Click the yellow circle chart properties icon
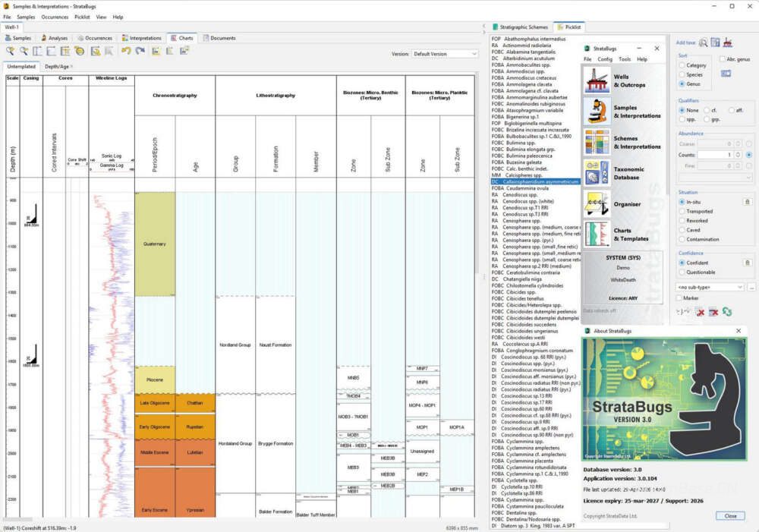The width and height of the screenshot is (759, 532). coord(80,51)
